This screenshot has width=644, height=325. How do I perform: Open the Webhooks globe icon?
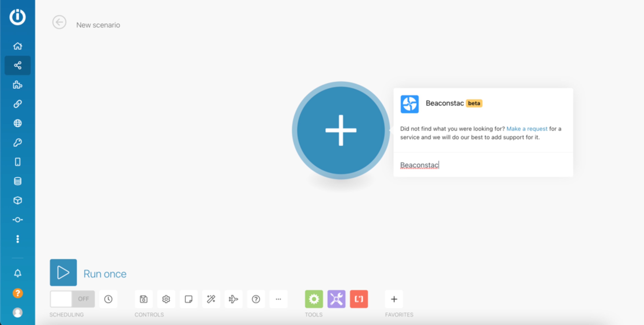pos(17,123)
